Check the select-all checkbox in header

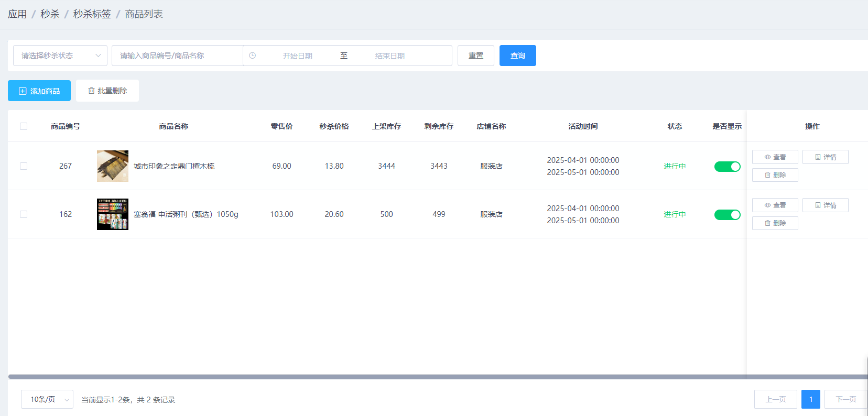coord(24,126)
